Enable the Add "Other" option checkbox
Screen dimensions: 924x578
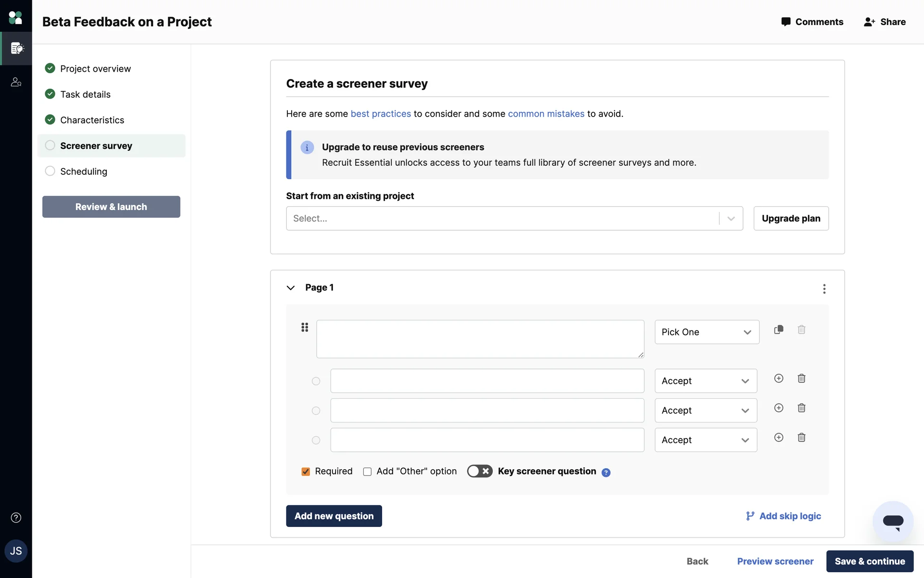point(367,472)
